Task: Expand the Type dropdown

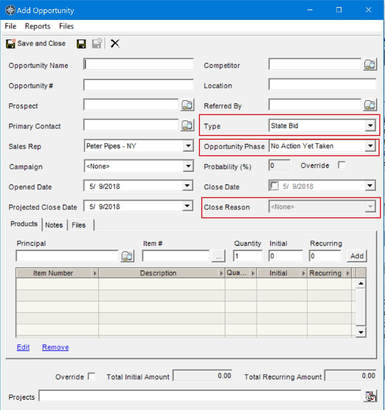Action: (x=370, y=126)
